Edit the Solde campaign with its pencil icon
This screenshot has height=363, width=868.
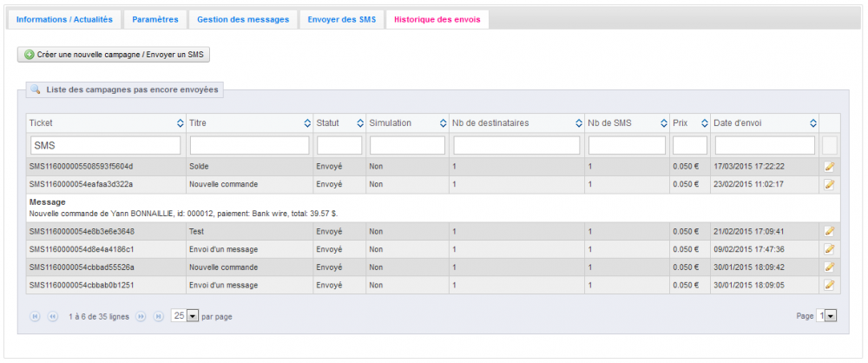pos(829,166)
